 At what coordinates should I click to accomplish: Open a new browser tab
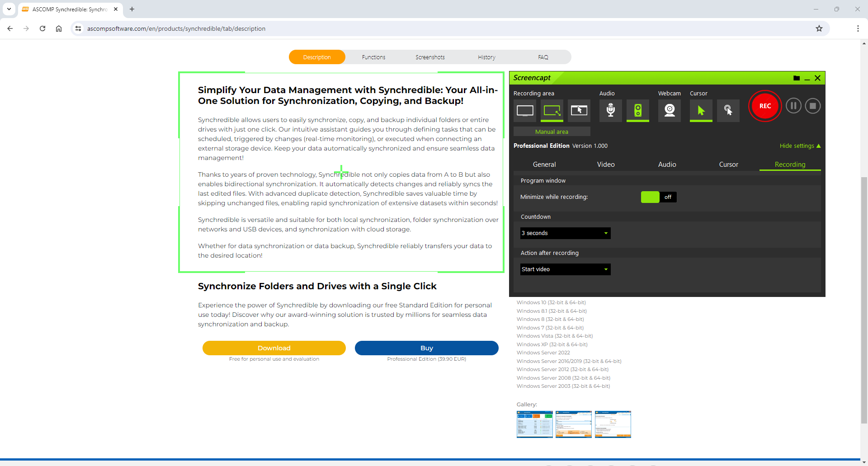132,9
